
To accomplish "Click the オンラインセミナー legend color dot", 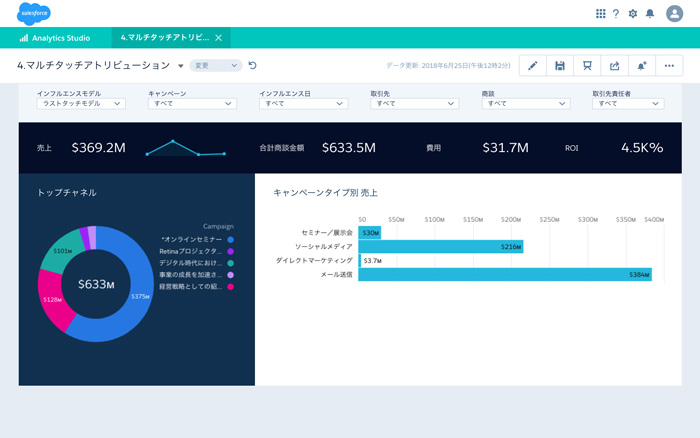I will click(230, 240).
